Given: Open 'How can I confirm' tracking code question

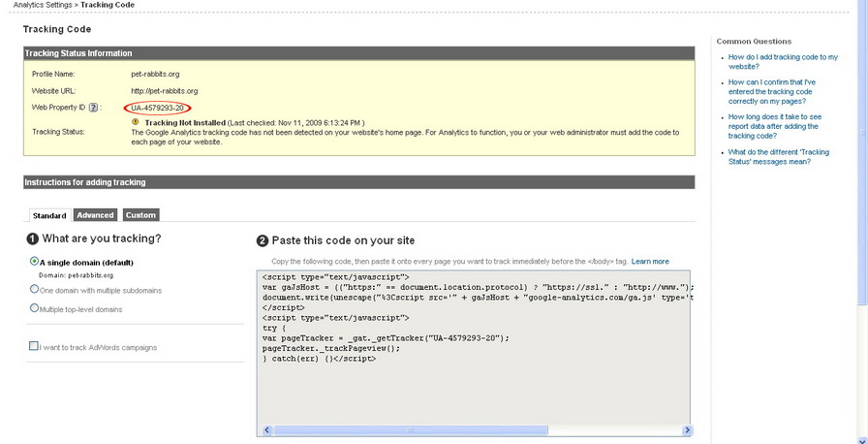Looking at the screenshot, I should click(x=771, y=92).
